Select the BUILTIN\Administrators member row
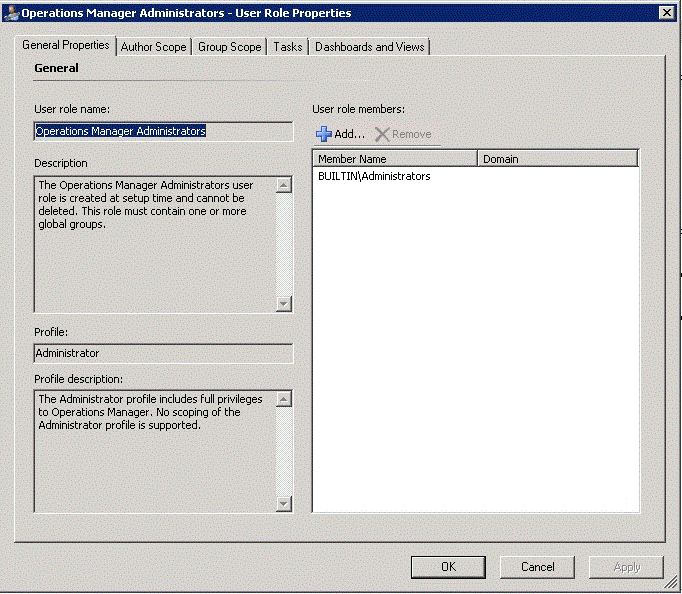682x594 pixels. [475, 176]
